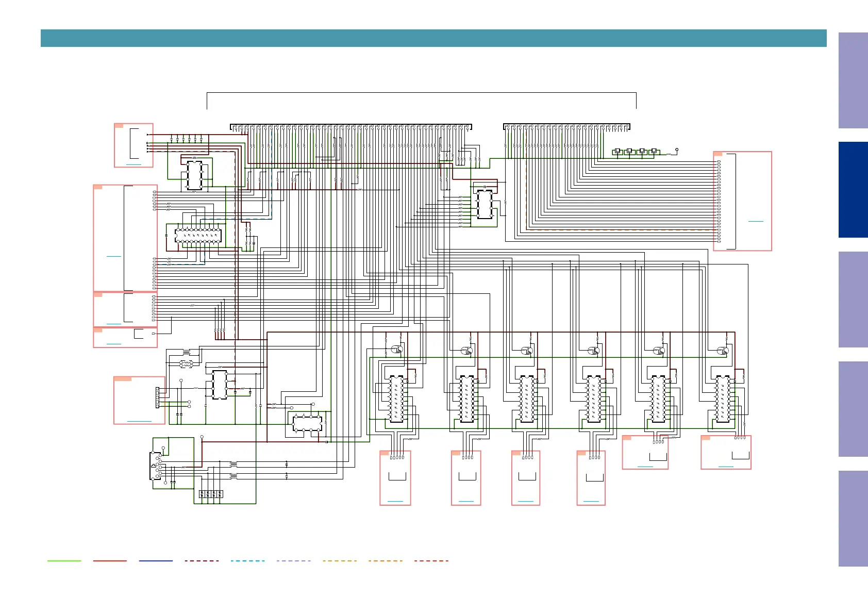
Task: Select the wide flat IC at bottom center
Action: pyautogui.click(x=307, y=423)
